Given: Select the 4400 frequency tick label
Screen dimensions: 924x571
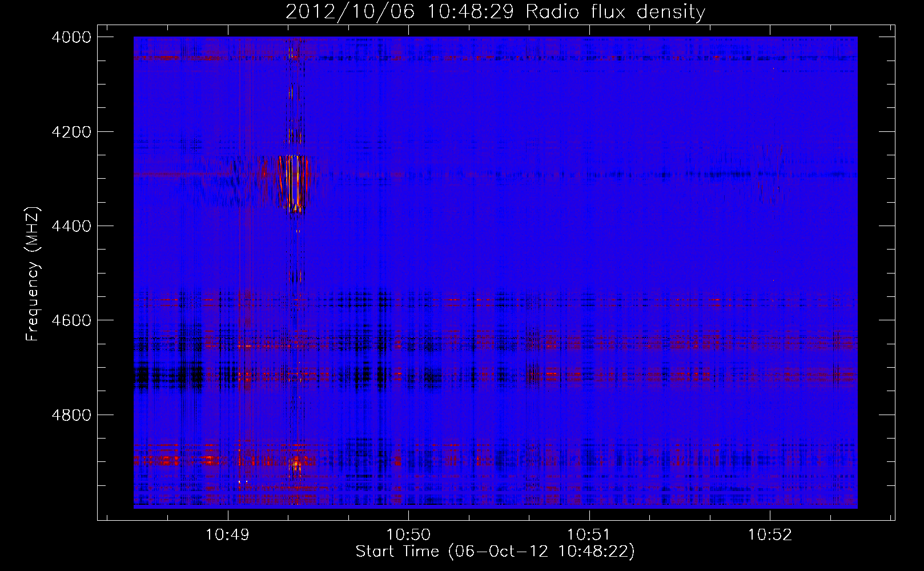Looking at the screenshot, I should pos(71,226).
